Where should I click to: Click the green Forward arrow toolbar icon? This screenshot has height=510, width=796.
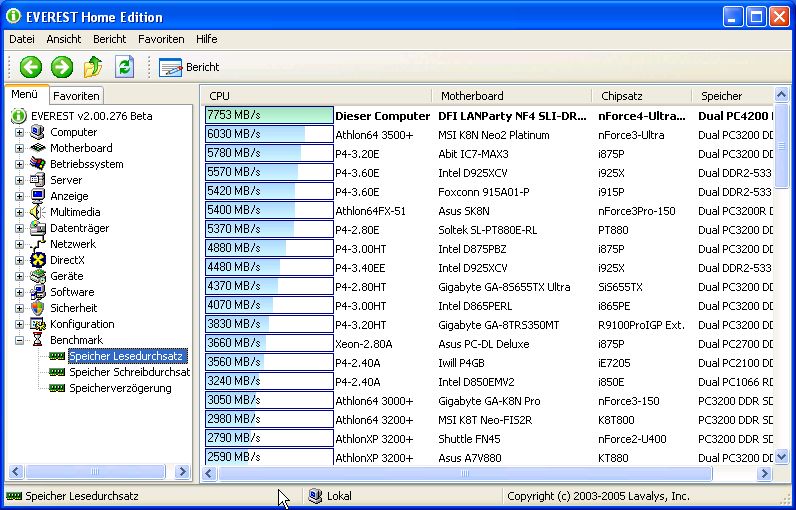[62, 67]
